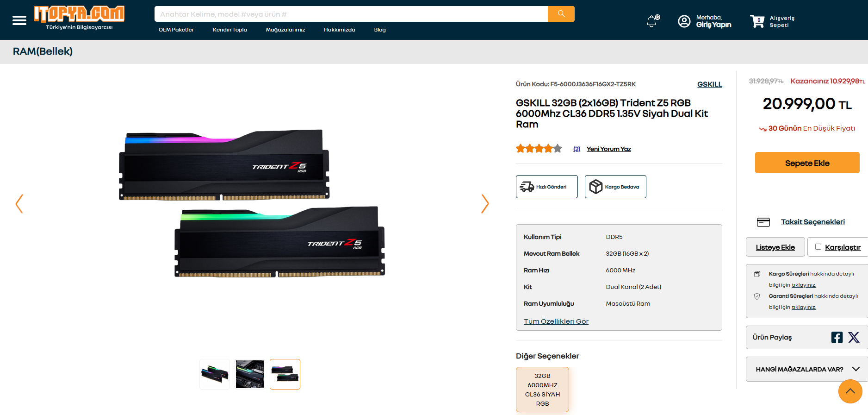Click the RAM(Bellek) category heading
The height and width of the screenshot is (415, 868).
[x=43, y=51]
